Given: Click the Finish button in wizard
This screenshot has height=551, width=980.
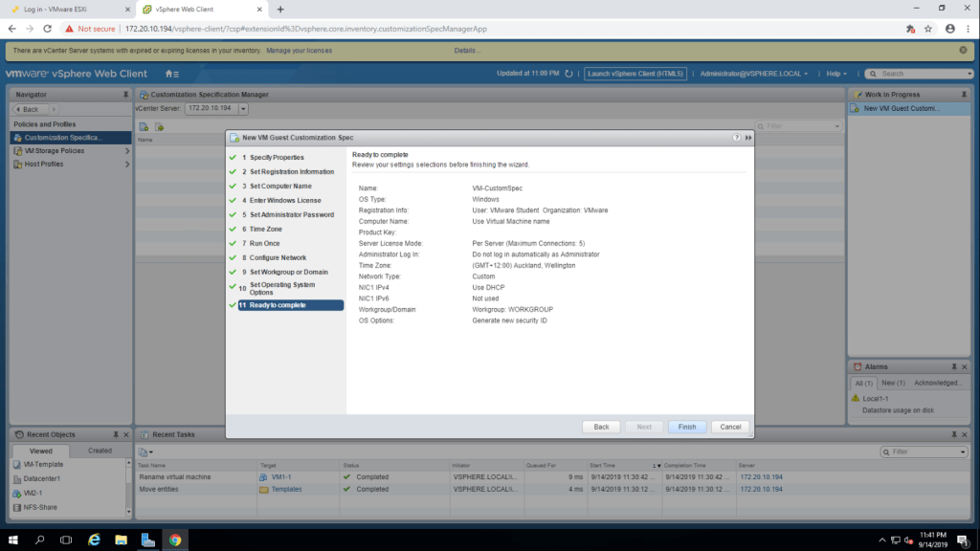Looking at the screenshot, I should (687, 427).
